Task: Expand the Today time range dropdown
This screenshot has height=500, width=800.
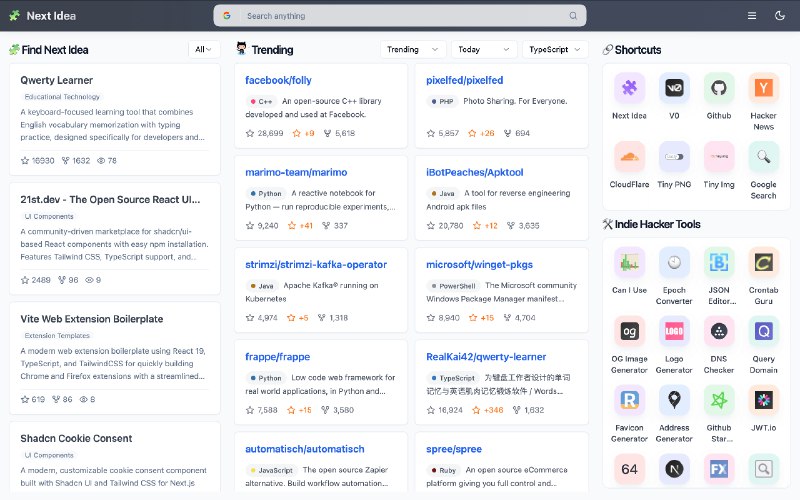Action: [x=483, y=49]
